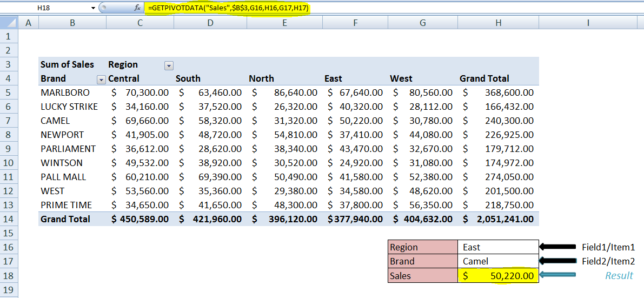
Task: Select row 18 header
Action: 9,275
